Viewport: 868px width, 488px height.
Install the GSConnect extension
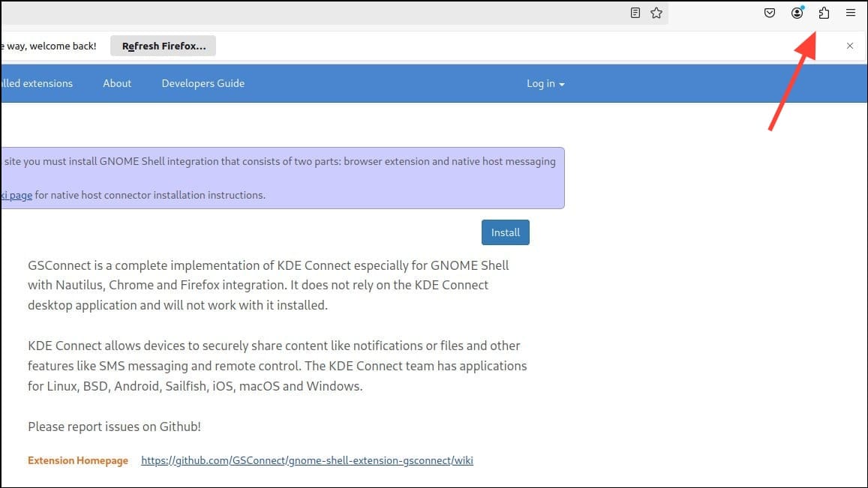point(506,232)
